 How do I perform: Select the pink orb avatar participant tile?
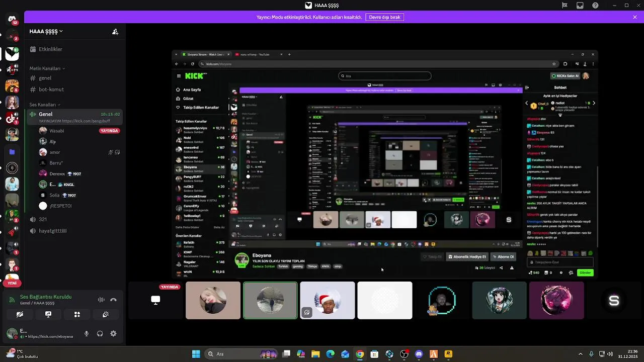(557, 300)
